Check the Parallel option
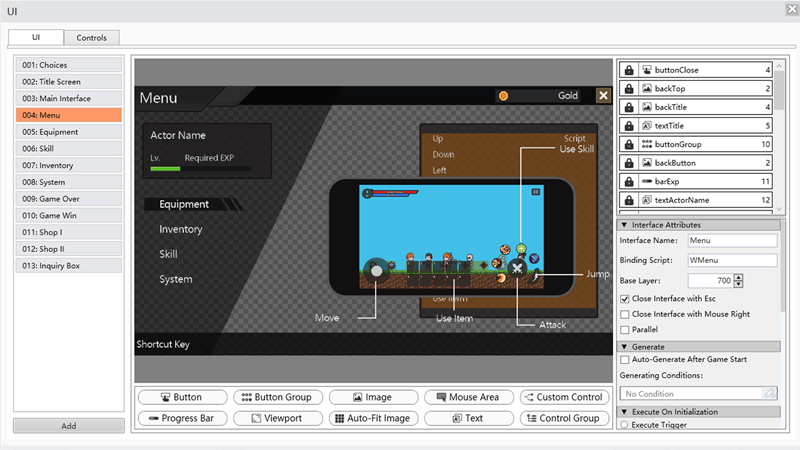 [625, 330]
